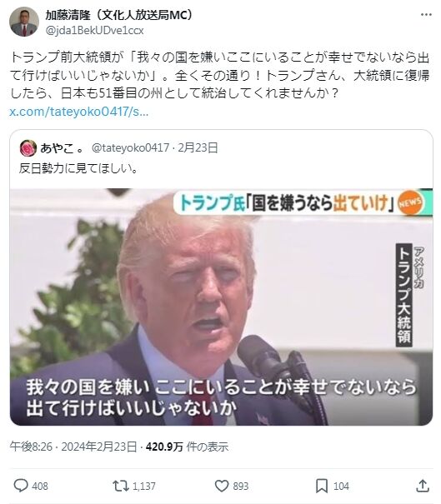Click the 893 likes count
This screenshot has height=504, width=441.
(241, 486)
